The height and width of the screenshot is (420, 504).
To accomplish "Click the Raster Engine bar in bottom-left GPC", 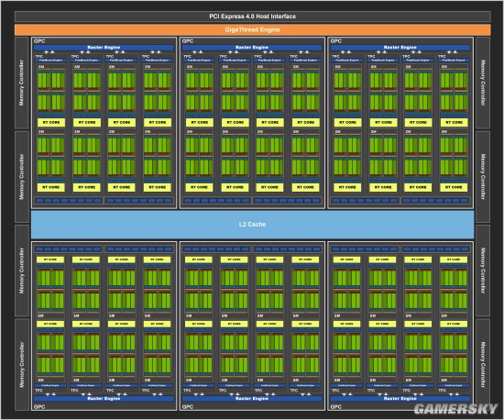I will click(x=104, y=399).
